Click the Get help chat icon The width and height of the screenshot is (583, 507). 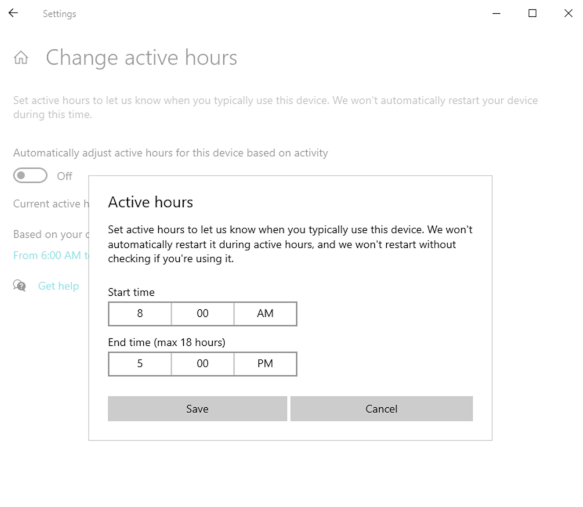click(19, 285)
